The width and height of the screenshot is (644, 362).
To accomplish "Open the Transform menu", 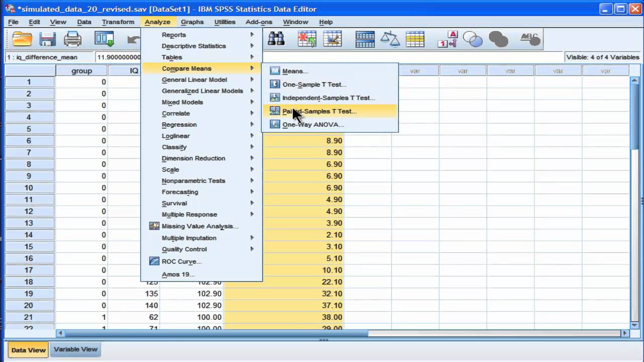I will [118, 22].
